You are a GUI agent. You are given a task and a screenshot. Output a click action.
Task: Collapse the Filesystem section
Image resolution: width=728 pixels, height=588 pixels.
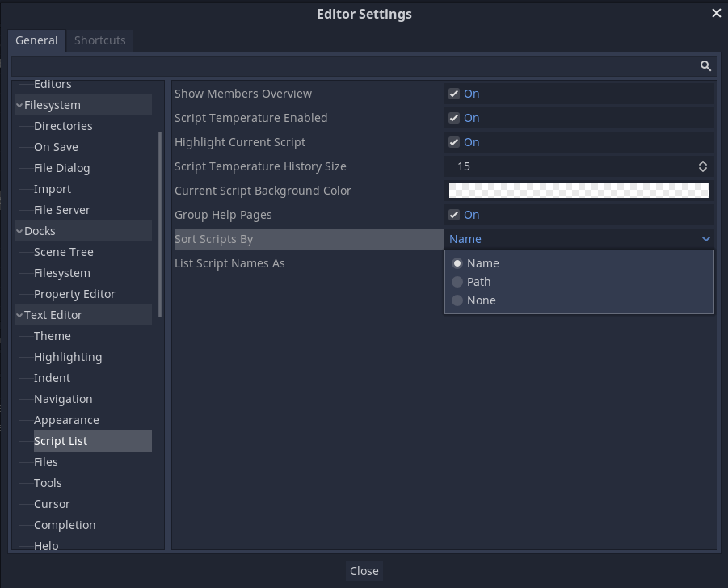click(19, 105)
